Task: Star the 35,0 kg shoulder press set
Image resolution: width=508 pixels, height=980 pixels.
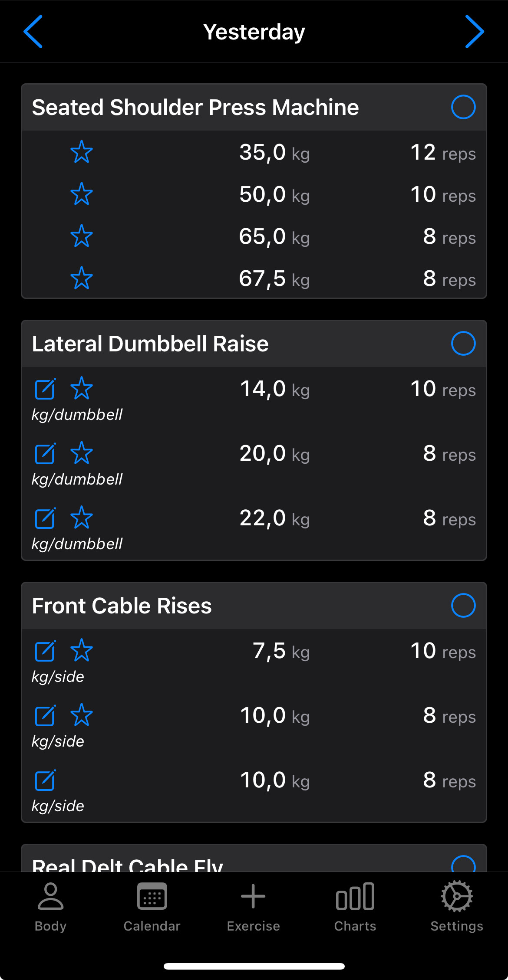Action: (x=82, y=152)
